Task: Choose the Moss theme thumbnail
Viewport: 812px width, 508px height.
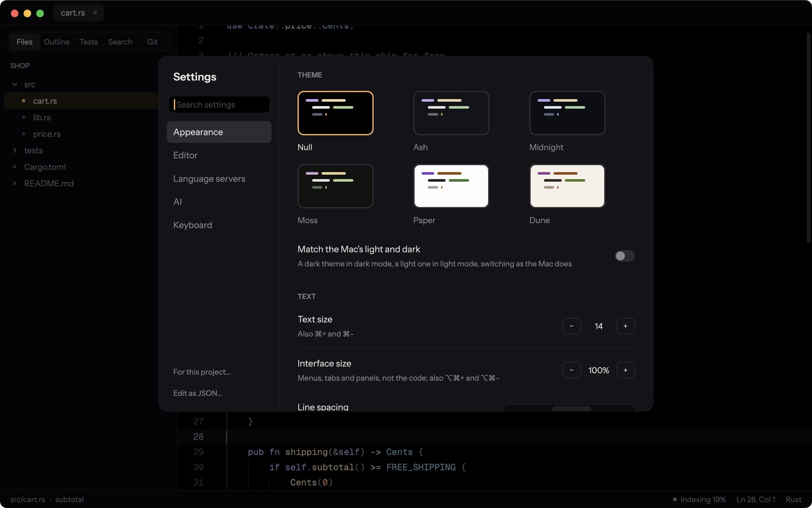Action: (x=335, y=186)
